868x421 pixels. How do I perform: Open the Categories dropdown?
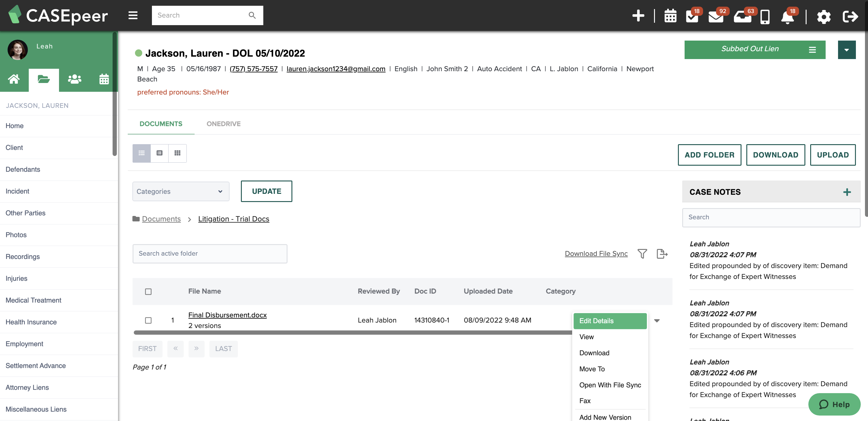(x=181, y=191)
